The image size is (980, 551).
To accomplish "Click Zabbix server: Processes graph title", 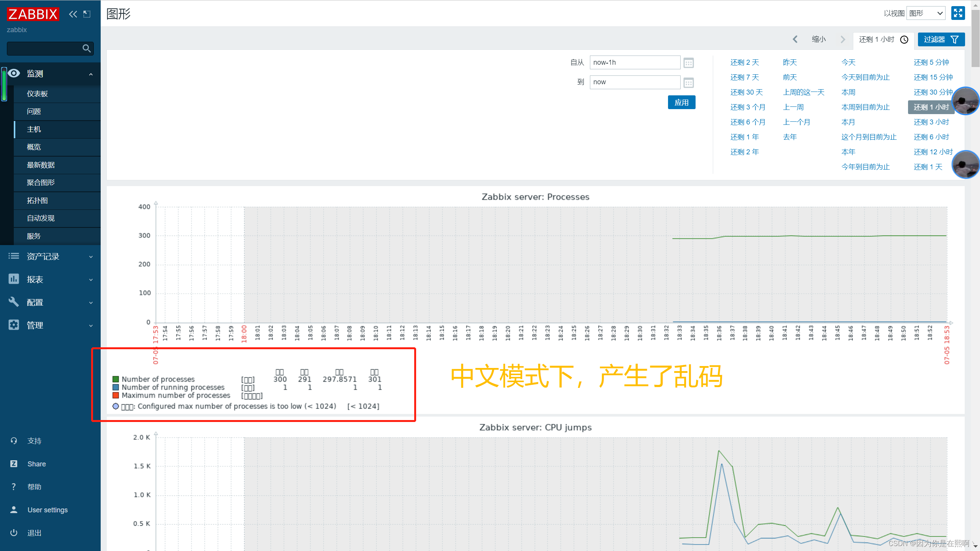I will (535, 197).
